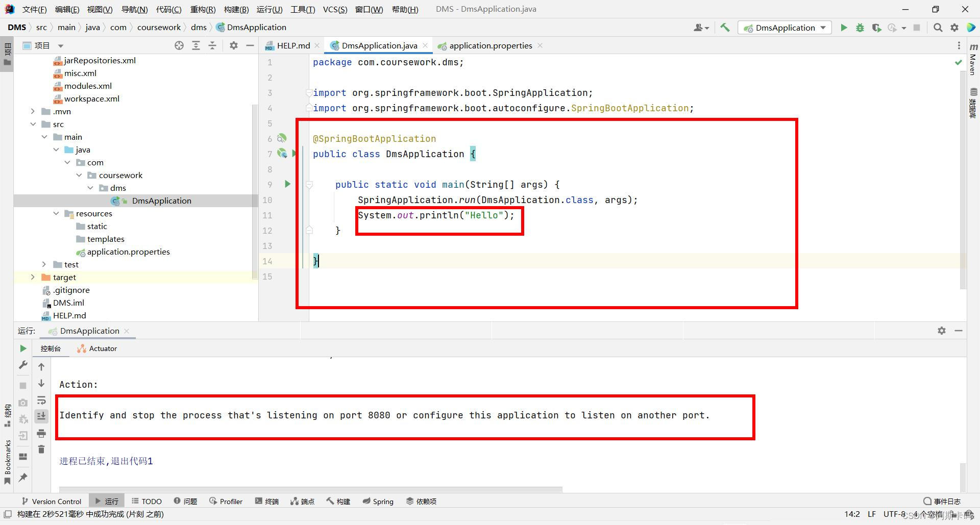Image resolution: width=980 pixels, height=525 pixels.
Task: Open Search Everywhere with the magnifier icon
Action: coord(938,28)
